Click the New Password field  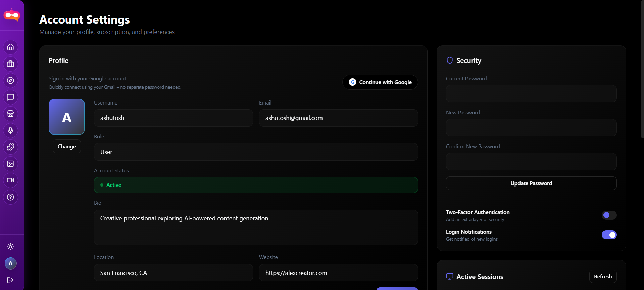click(x=531, y=128)
